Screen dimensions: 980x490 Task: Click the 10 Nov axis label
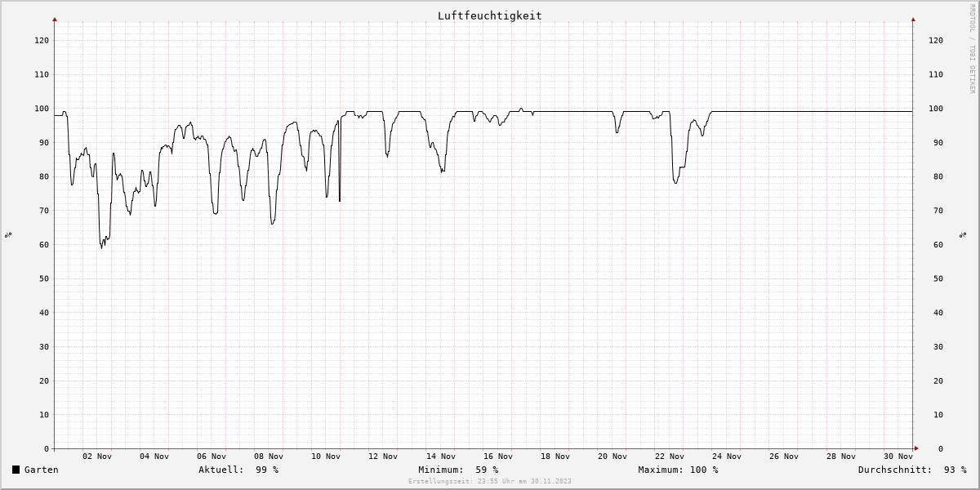[327, 457]
